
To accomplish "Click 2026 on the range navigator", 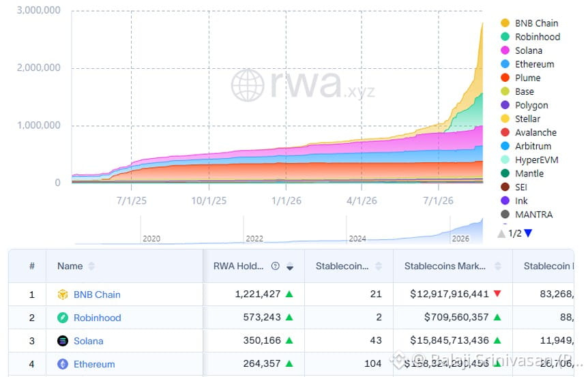I will pos(460,239).
